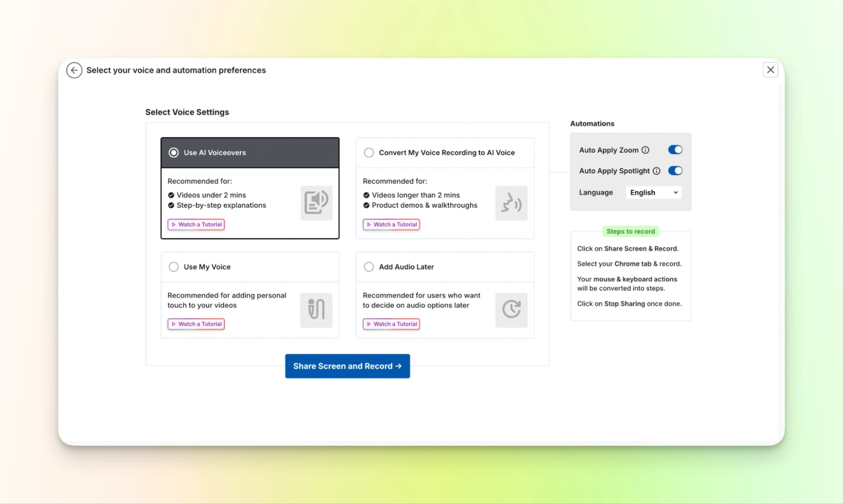Open the voice conversion Watch a Tutorial link
The width and height of the screenshot is (843, 504).
click(x=391, y=225)
